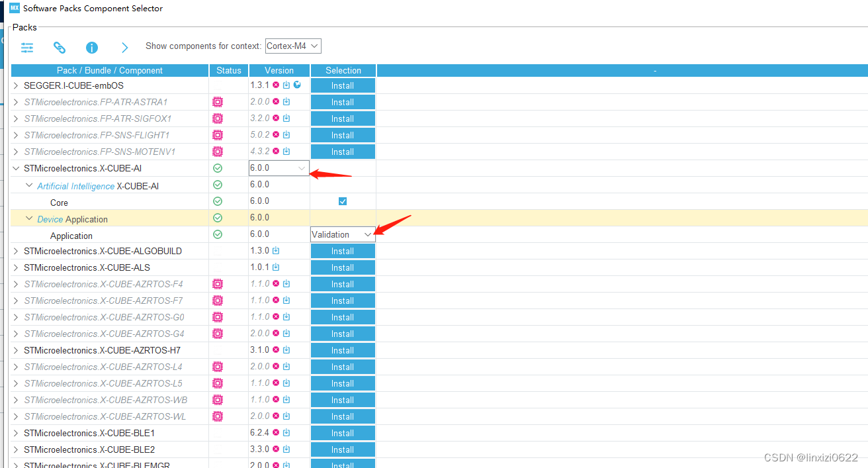
Task: Click the globe icon next to SEGGER 1.3.1
Action: pyautogui.click(x=297, y=85)
